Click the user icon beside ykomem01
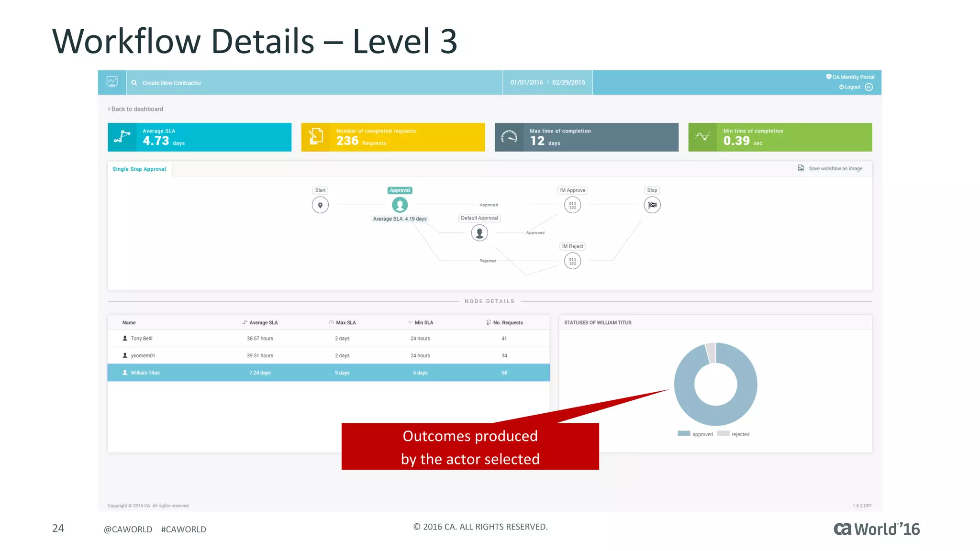Image resolution: width=980 pixels, height=551 pixels. point(125,355)
